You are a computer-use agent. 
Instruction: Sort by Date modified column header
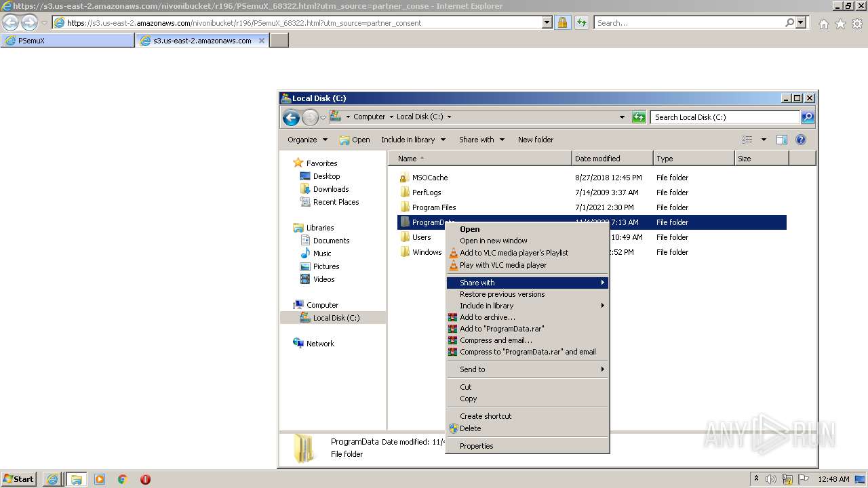tap(612, 159)
